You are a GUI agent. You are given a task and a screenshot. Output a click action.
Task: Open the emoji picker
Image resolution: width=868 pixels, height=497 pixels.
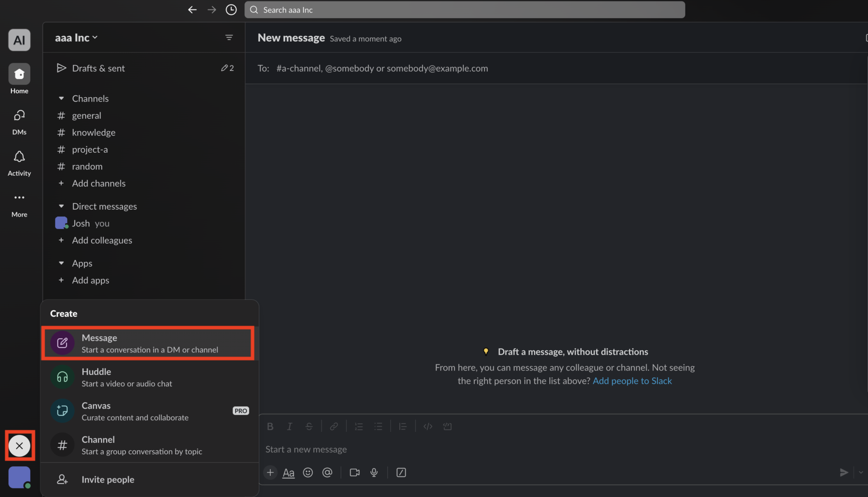pos(308,472)
